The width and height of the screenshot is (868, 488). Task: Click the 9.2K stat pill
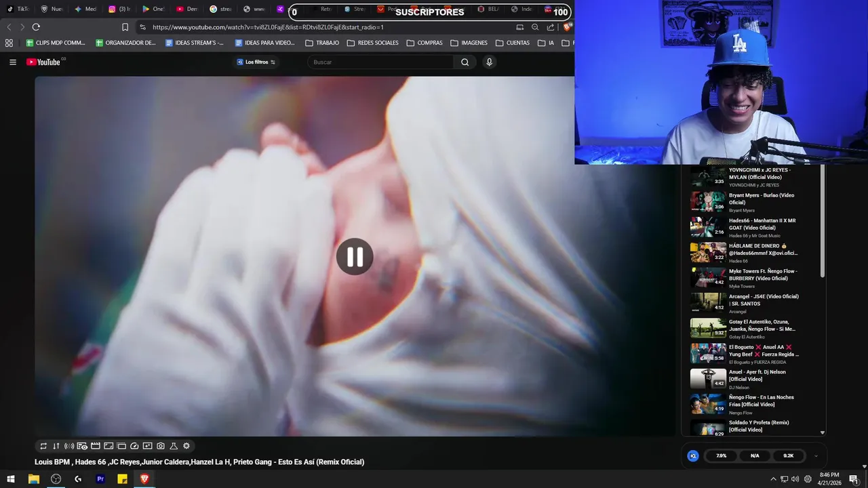click(788, 456)
